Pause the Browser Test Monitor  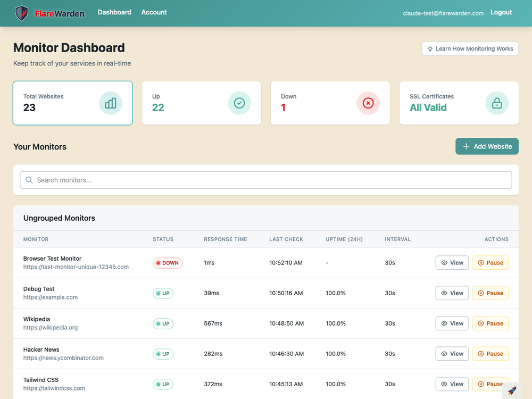490,262
